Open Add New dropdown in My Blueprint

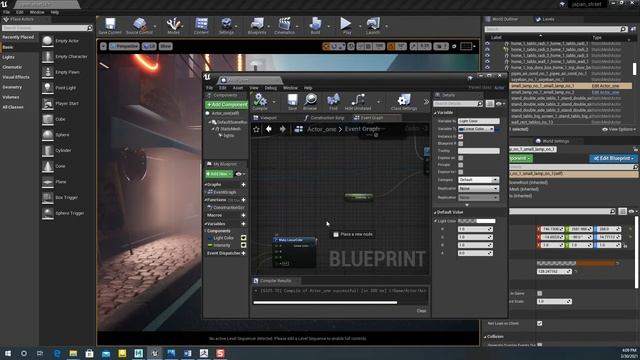point(219,174)
